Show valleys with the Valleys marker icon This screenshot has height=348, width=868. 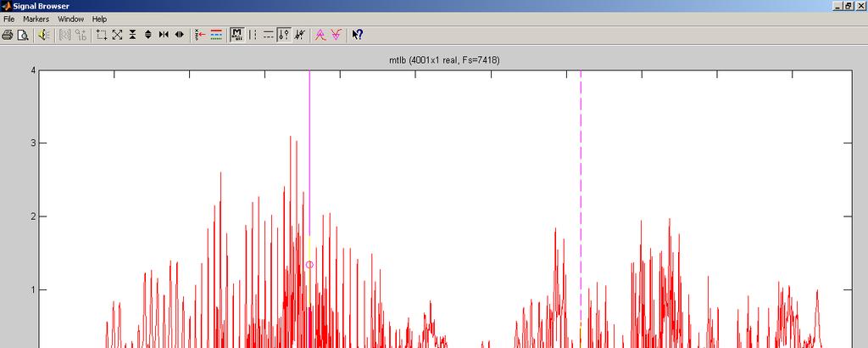[336, 35]
